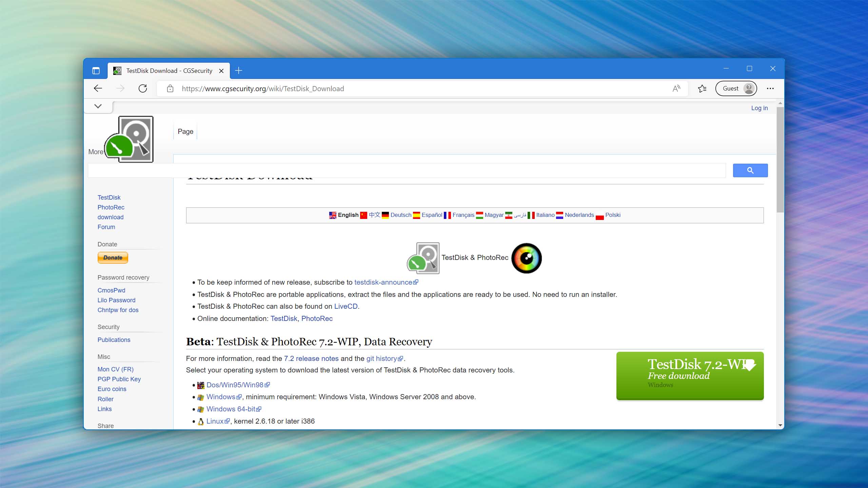Reload the page with refresh icon
The width and height of the screenshot is (868, 488).
click(143, 88)
